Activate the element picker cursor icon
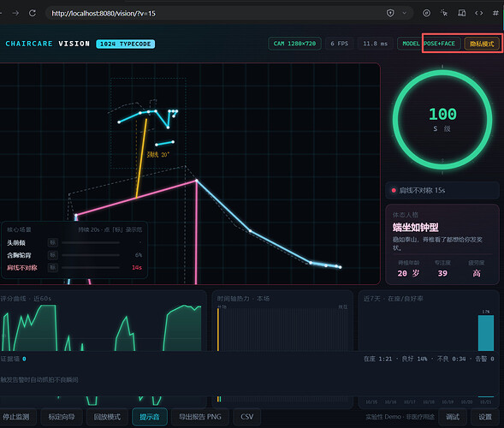 click(444, 13)
